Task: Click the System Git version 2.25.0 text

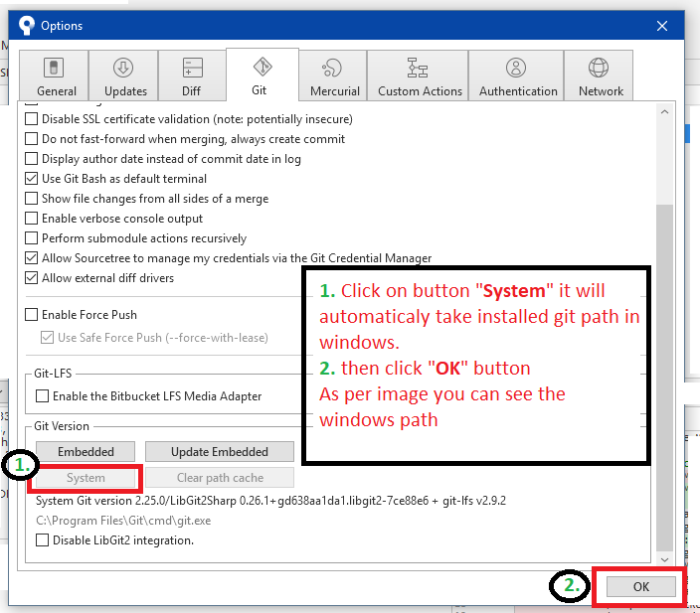Action: pyautogui.click(x=270, y=501)
